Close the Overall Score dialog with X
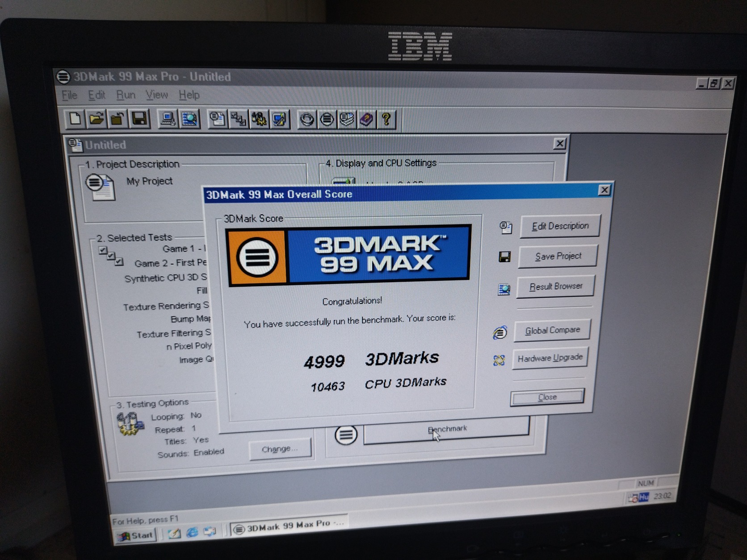The width and height of the screenshot is (747, 560). 604,190
